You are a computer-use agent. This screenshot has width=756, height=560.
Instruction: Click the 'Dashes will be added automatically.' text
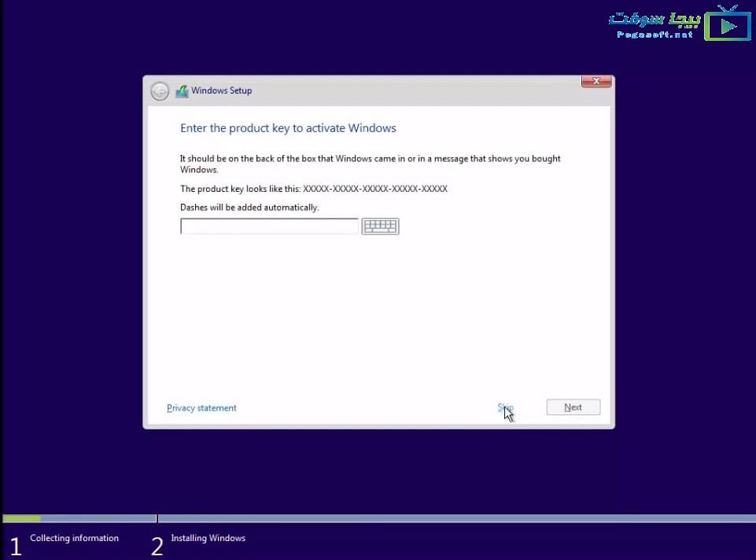tap(249, 207)
